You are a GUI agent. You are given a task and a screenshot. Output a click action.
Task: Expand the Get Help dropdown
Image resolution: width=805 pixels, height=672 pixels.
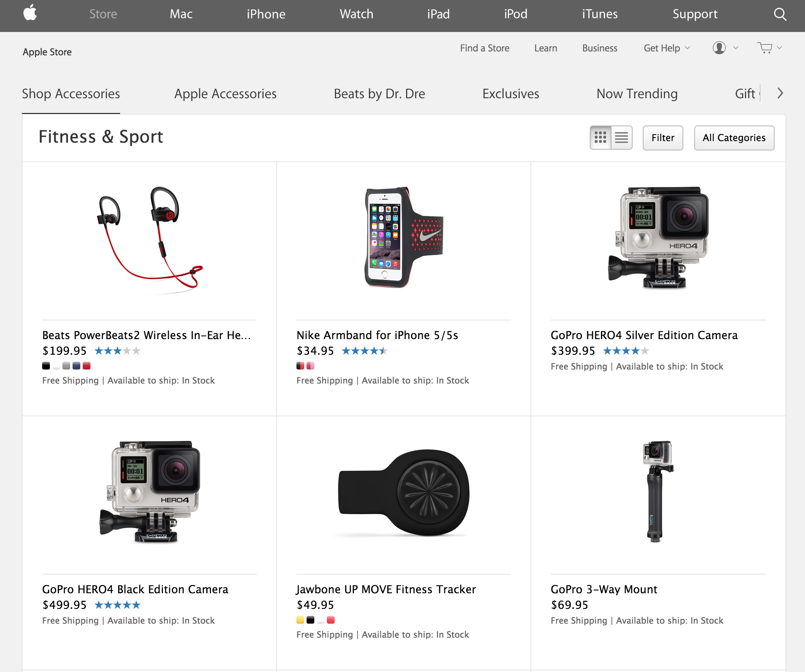click(x=667, y=48)
